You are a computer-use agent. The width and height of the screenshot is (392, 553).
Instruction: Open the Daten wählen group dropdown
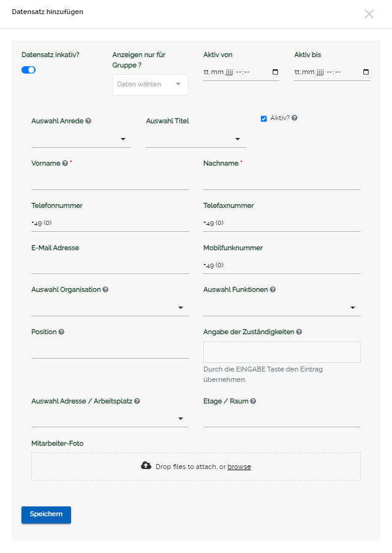(150, 85)
